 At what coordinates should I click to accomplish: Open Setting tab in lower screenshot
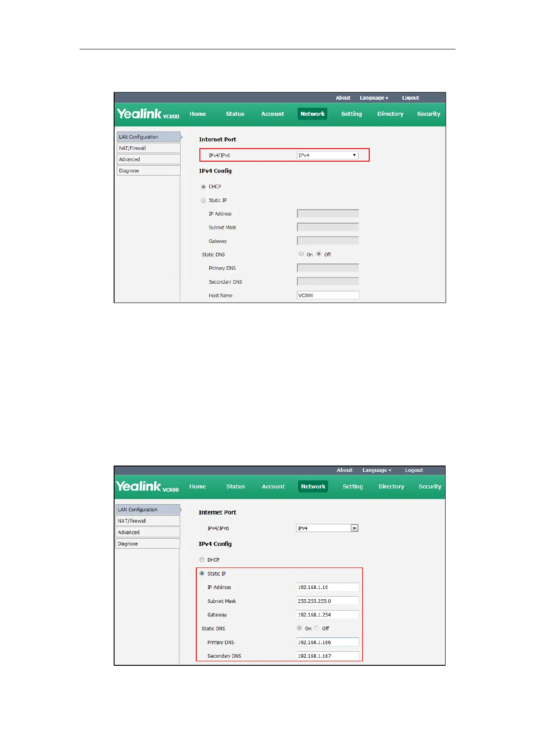coord(353,487)
